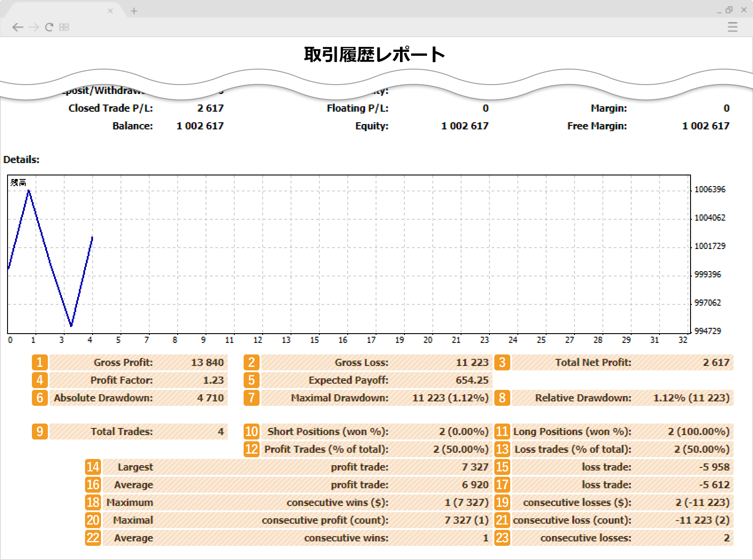Click the chart axis value 1006396

(x=710, y=189)
